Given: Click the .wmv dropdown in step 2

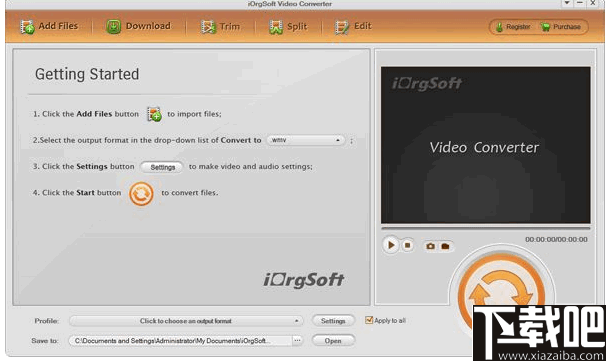Looking at the screenshot, I should pyautogui.click(x=306, y=140).
